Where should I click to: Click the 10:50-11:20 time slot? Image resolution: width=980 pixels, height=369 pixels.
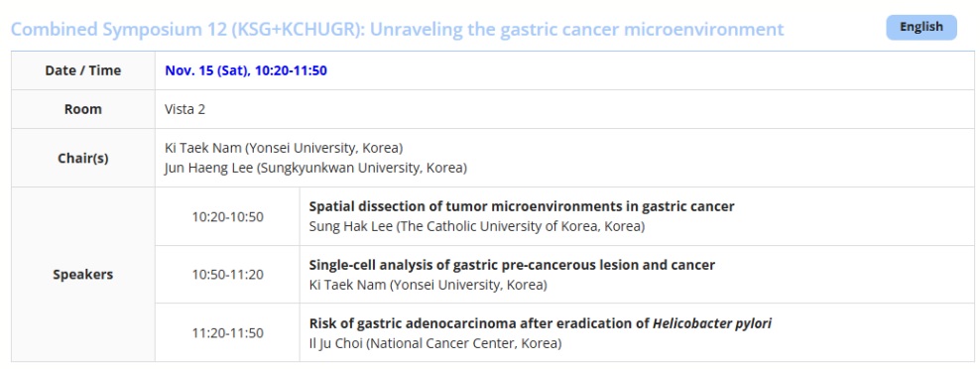227,275
